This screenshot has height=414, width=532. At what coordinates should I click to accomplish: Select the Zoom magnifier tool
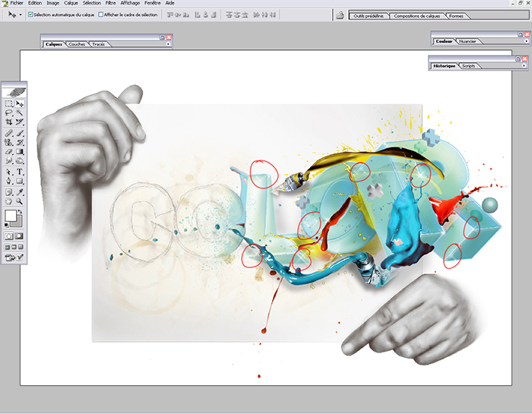point(20,203)
